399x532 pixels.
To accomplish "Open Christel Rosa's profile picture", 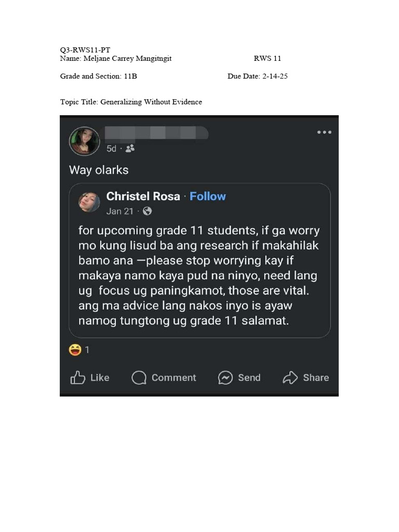I will coord(89,203).
